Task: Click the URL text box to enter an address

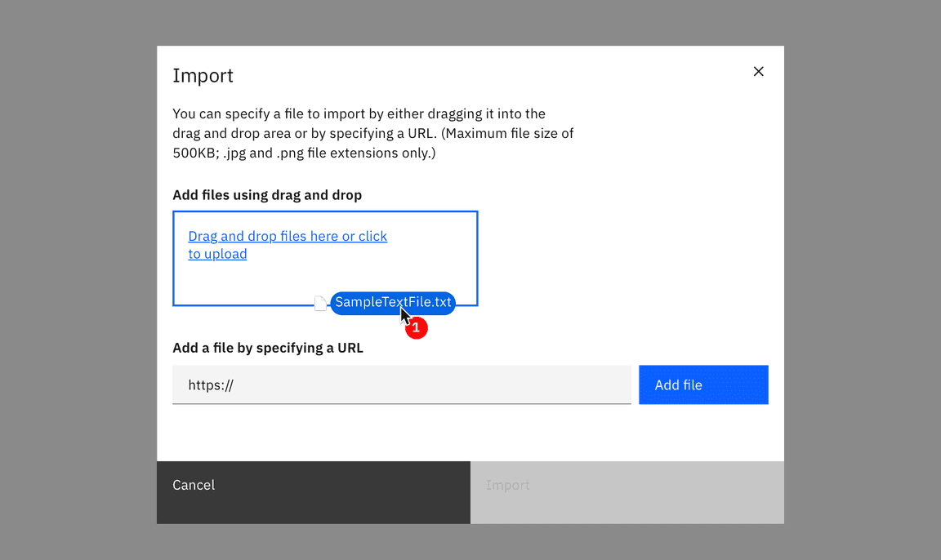Action: point(401,384)
